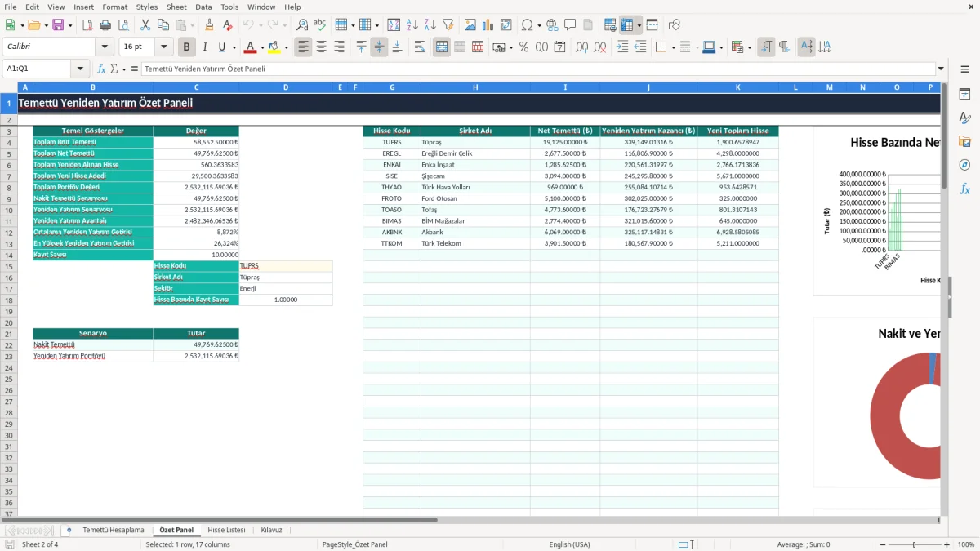Click Sort Ascending icon
The height and width of the screenshot is (551, 980).
coord(412,25)
